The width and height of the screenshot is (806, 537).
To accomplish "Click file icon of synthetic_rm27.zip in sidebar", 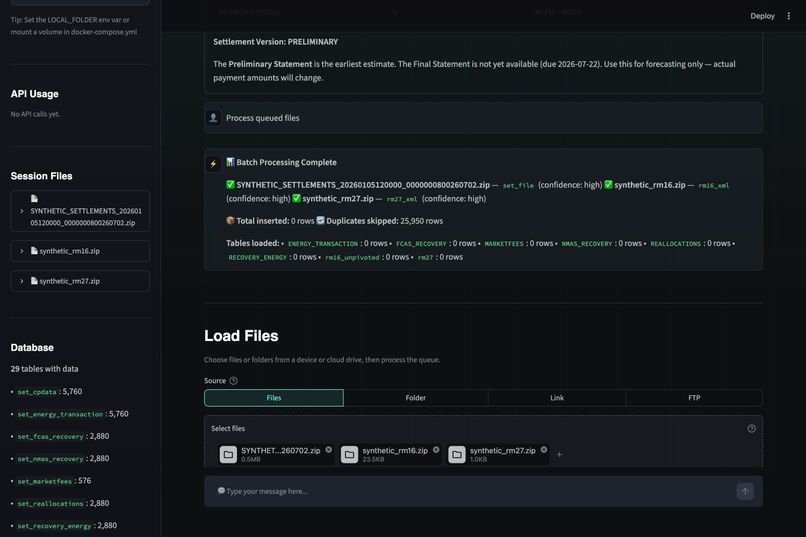I will (x=34, y=281).
